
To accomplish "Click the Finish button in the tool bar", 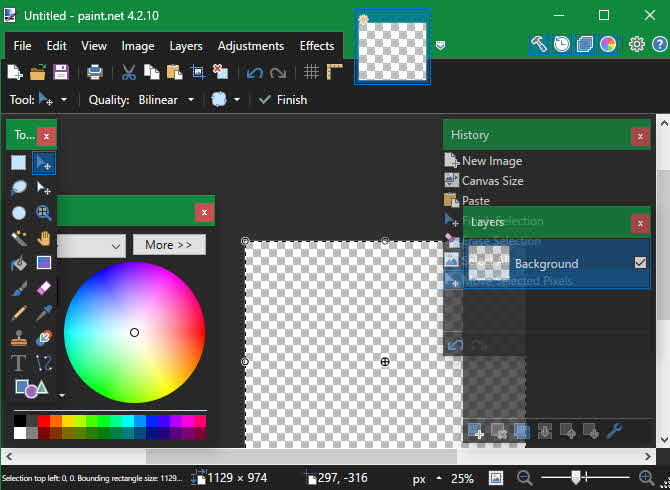I will [x=283, y=100].
